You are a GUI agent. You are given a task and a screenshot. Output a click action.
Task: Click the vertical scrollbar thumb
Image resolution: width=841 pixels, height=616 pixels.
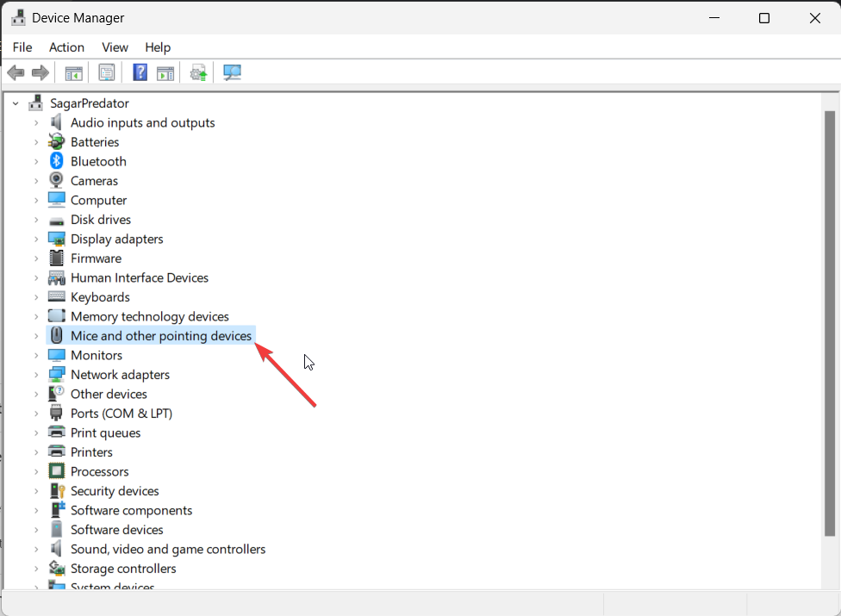pos(829,323)
